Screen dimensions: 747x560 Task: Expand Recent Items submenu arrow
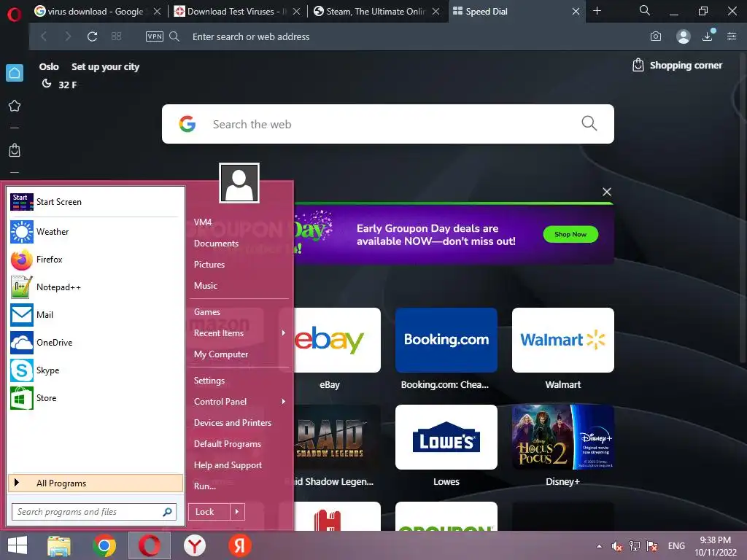coord(284,332)
